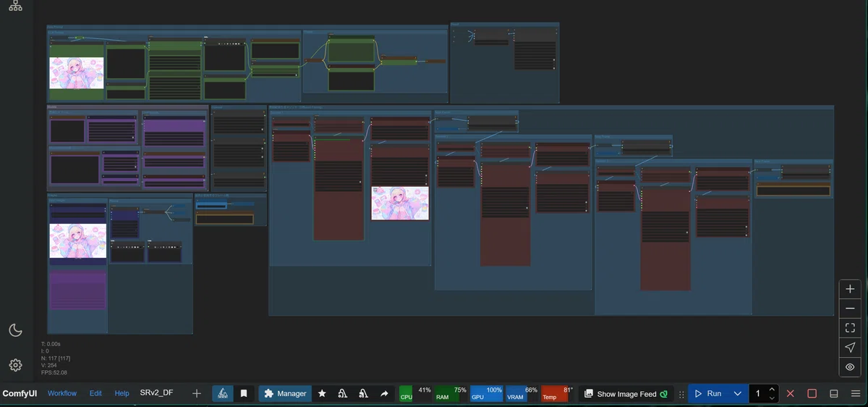Click the GPU usage meter
The image size is (868, 407).
487,393
